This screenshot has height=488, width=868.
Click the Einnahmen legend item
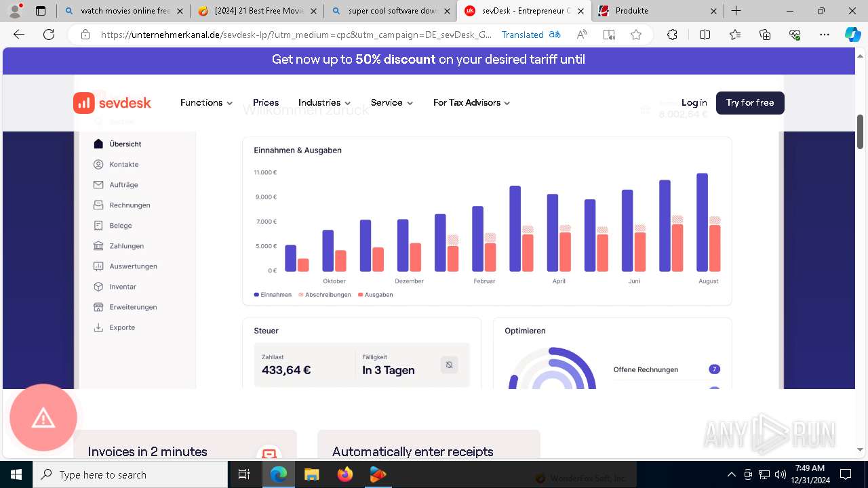[x=273, y=295]
